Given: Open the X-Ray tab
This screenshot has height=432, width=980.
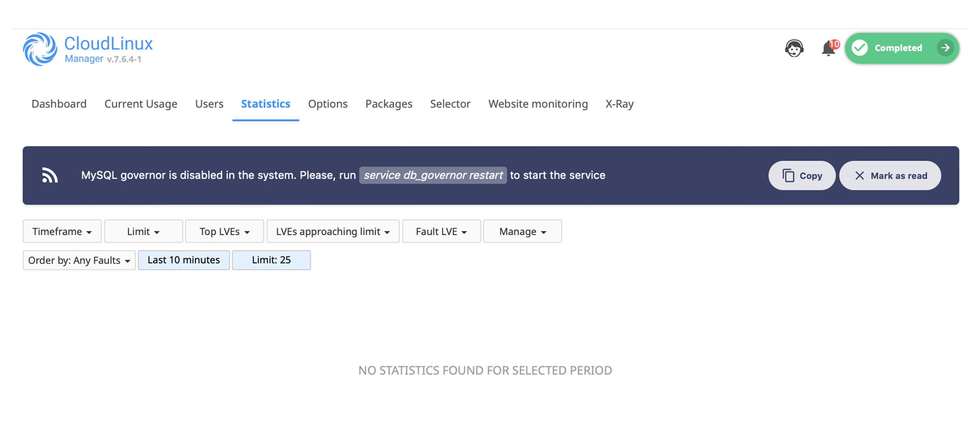Looking at the screenshot, I should tap(619, 104).
